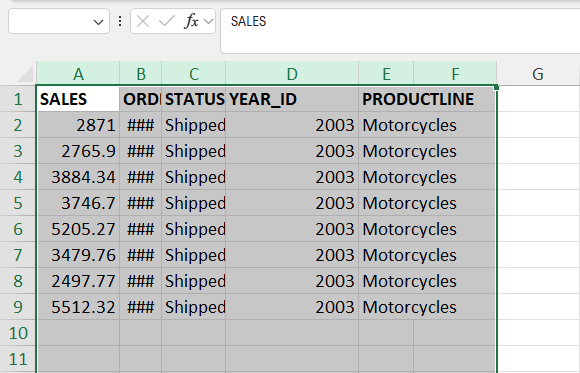Click the ### cell in row 9

click(141, 307)
